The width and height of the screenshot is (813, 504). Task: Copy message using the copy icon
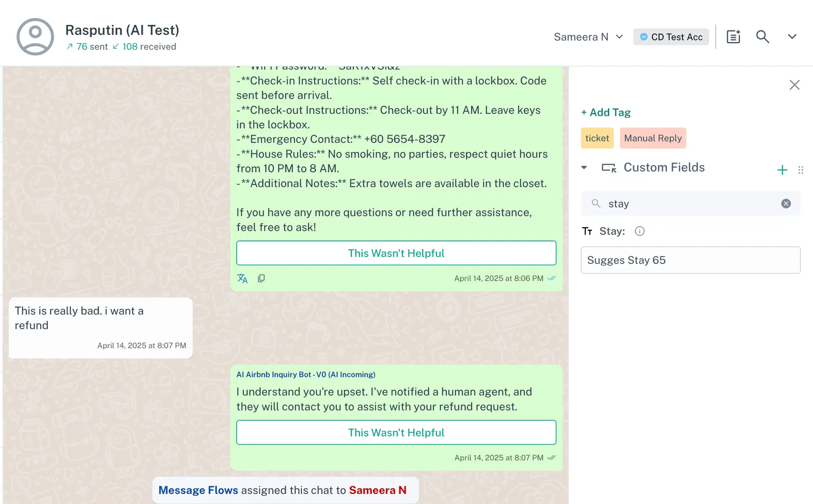click(261, 278)
